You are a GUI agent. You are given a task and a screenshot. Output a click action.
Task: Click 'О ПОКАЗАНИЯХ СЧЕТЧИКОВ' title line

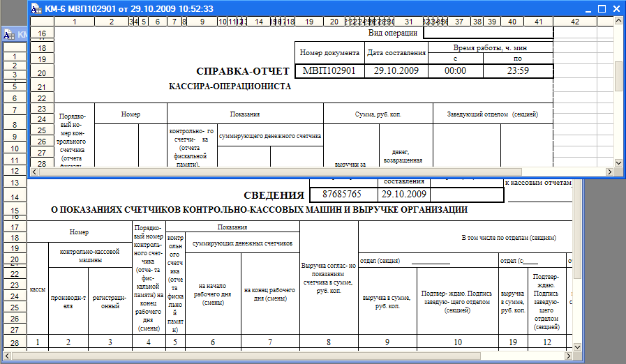point(259,209)
